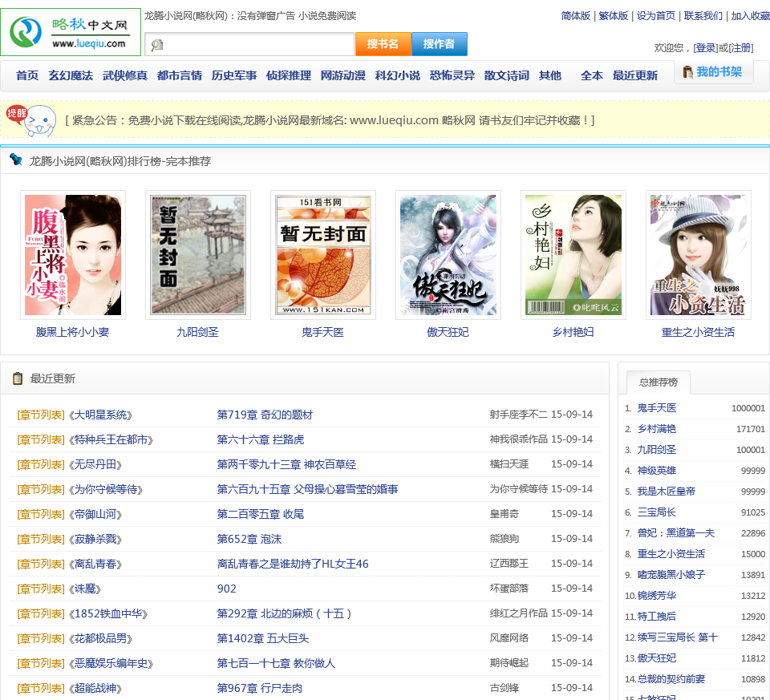Click the 重生之小资生活 book cover
This screenshot has height=700, width=770.
(699, 255)
